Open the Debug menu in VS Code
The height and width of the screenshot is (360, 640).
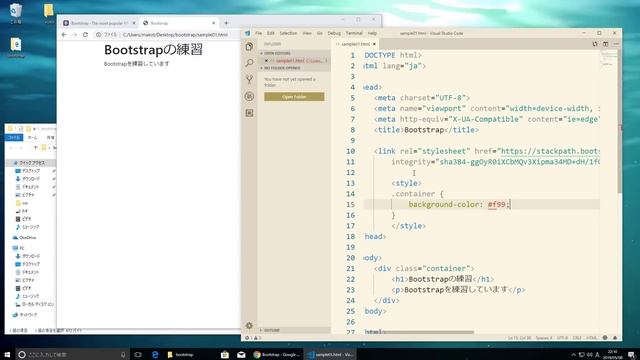point(334,33)
